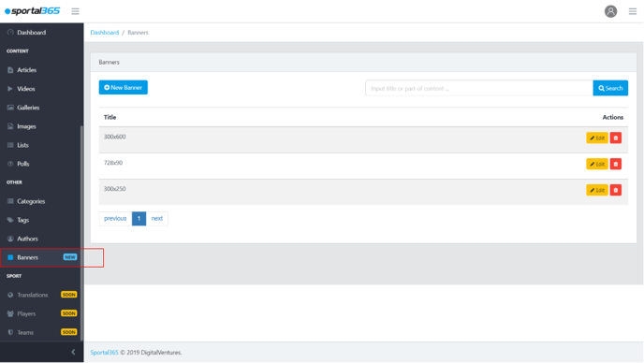Open the user profile avatar
This screenshot has height=363, width=644.
pyautogui.click(x=610, y=11)
